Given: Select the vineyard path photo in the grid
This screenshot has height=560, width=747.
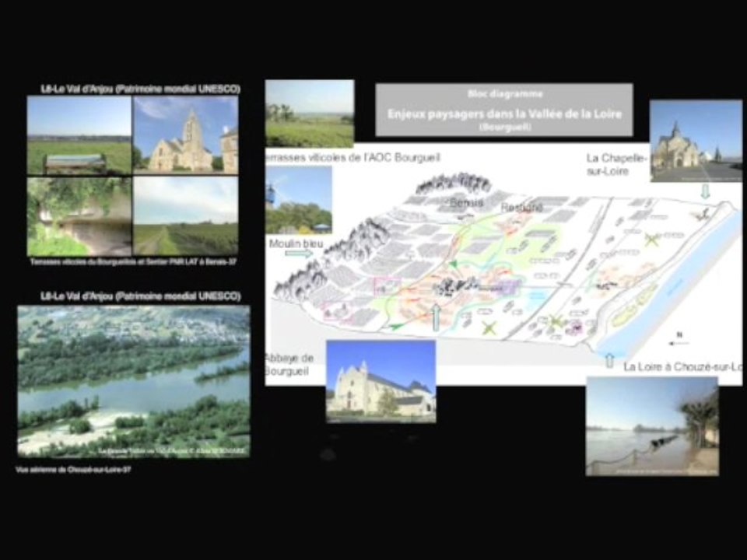Looking at the screenshot, I should point(186,216).
